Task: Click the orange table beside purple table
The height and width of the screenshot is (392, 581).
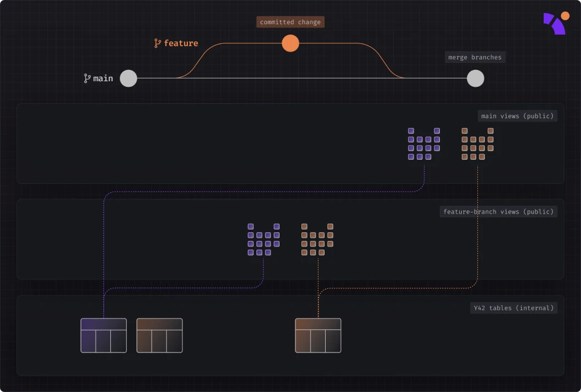Action: [160, 335]
